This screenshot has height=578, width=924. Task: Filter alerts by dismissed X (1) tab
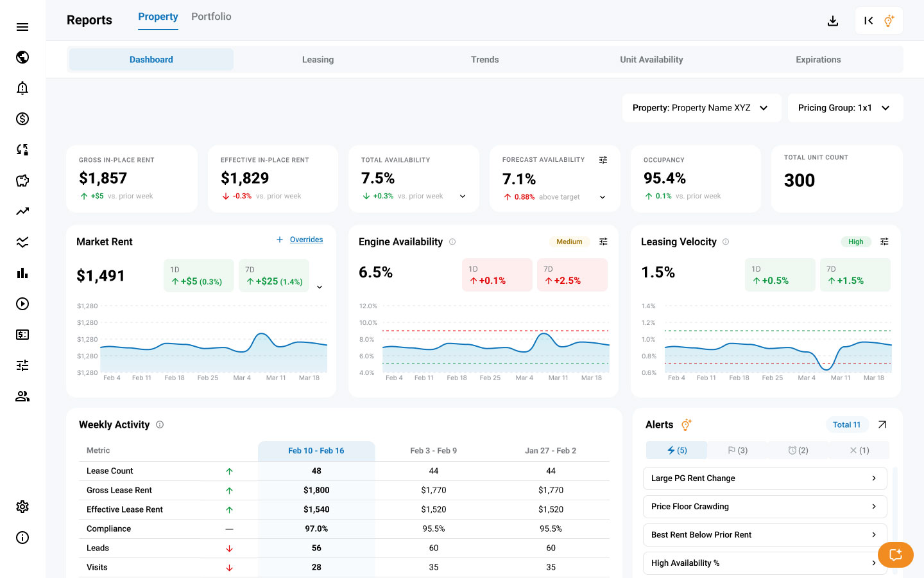tap(859, 450)
